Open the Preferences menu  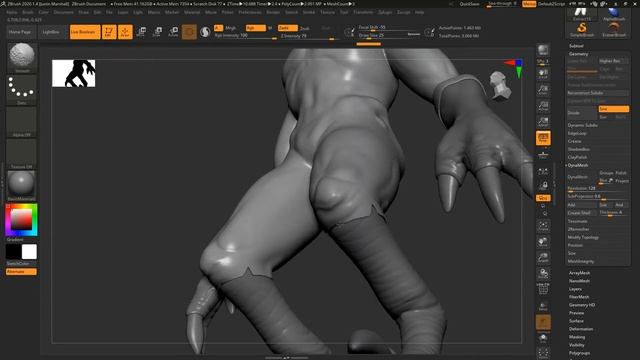[x=250, y=12]
